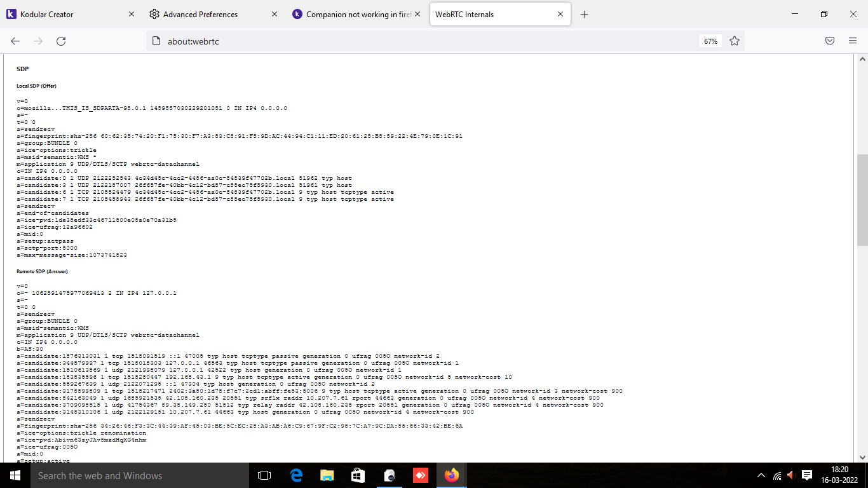
Task: Open a new tab with the plus button
Action: coord(585,15)
